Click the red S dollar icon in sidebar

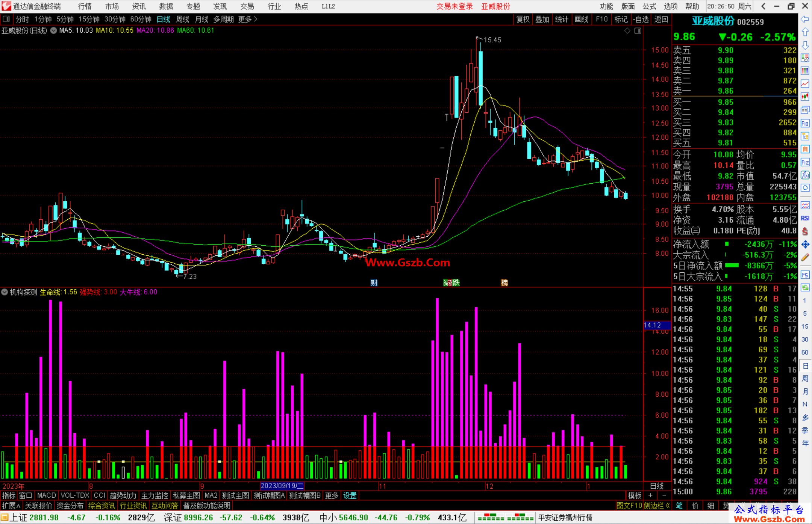(805, 231)
